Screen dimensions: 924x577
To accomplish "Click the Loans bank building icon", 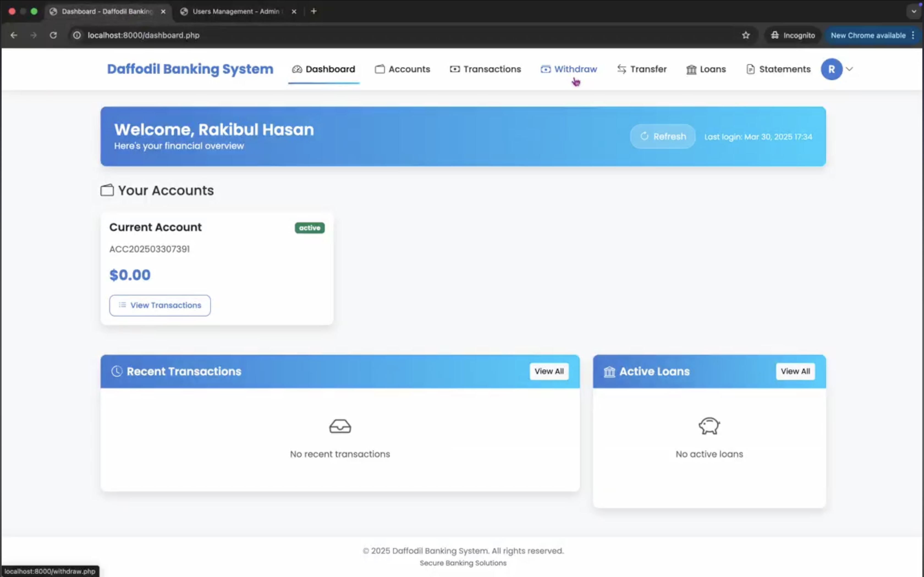I will (691, 70).
